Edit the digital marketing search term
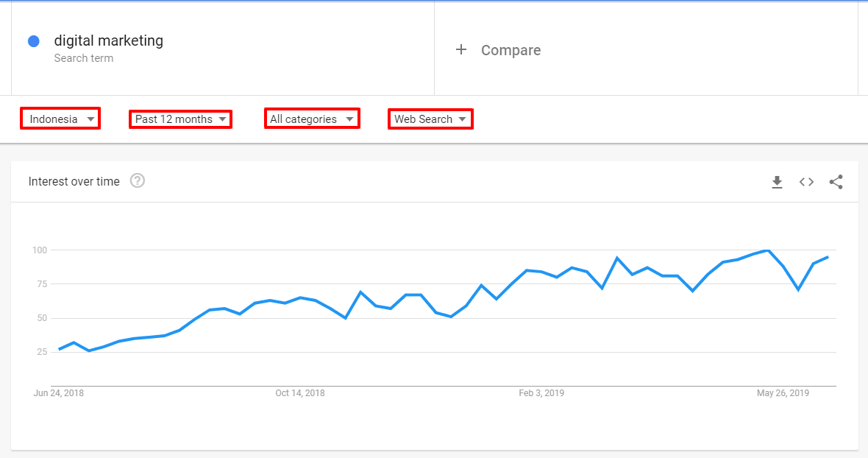Viewport: 868px width, 458px height. tap(109, 40)
